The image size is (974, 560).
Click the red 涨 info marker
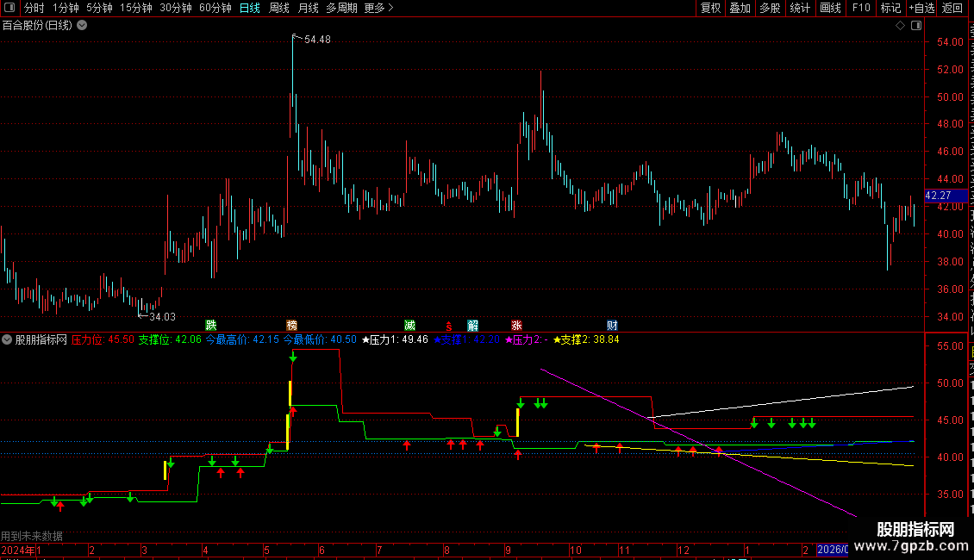(x=517, y=326)
